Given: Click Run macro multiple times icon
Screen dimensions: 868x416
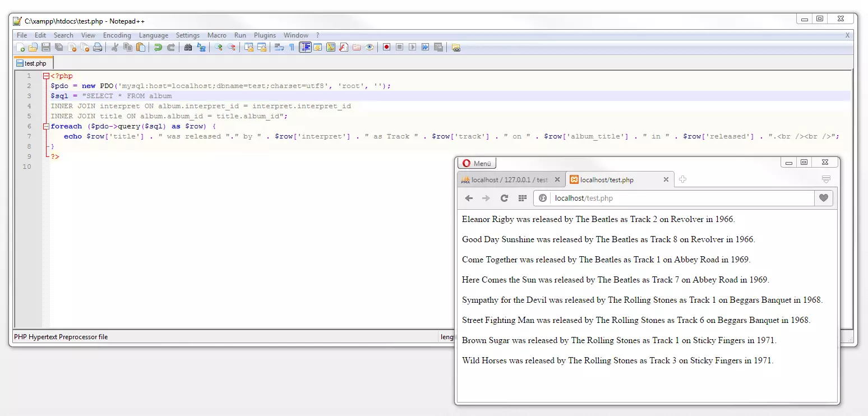Looking at the screenshot, I should coord(425,48).
